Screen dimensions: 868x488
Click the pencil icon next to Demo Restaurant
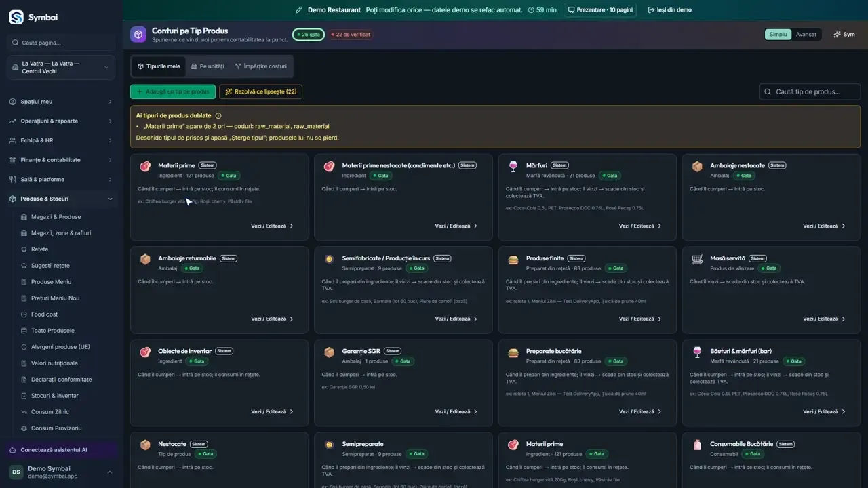tap(299, 10)
